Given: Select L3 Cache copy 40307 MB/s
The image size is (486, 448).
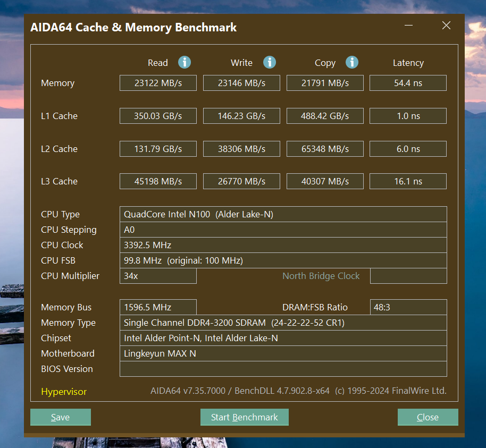Looking at the screenshot, I should 325,181.
